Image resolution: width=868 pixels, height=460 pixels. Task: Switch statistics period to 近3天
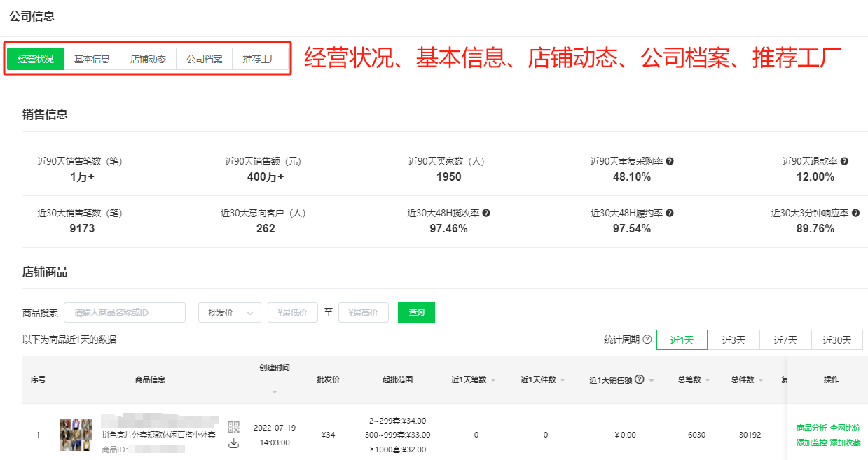pyautogui.click(x=733, y=340)
